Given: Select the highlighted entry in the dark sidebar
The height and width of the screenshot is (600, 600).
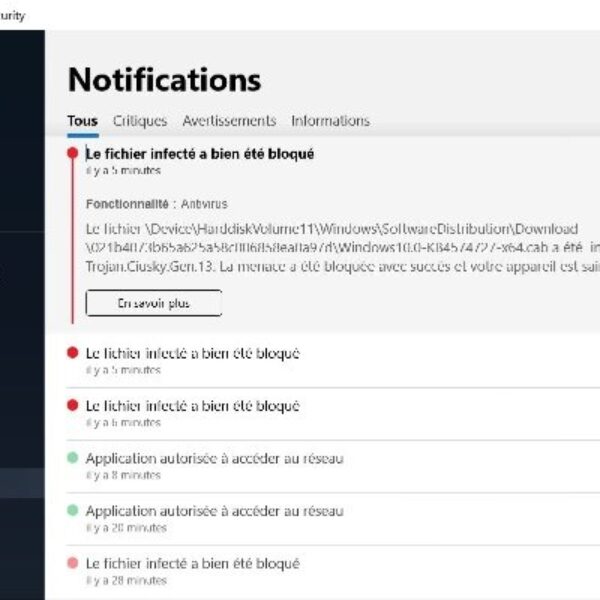Looking at the screenshot, I should pos(22,483).
